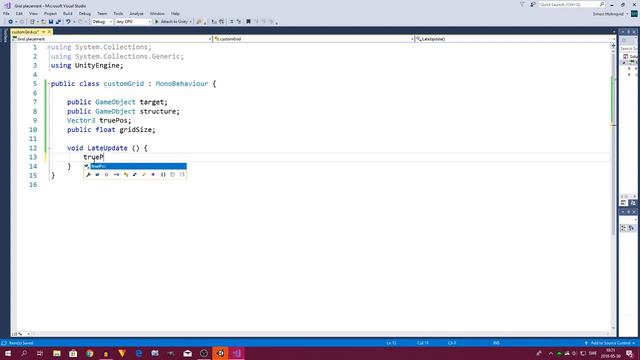Open the Debug menu

click(84, 13)
